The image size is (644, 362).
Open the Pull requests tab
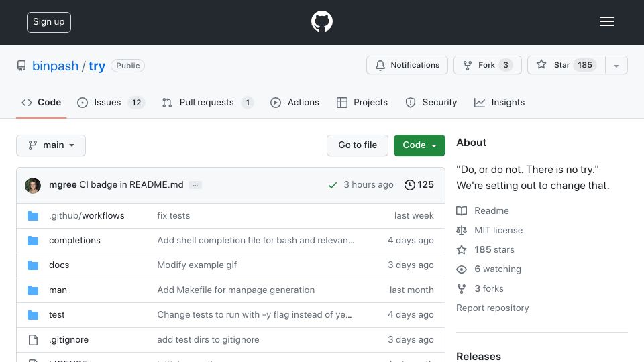click(x=208, y=102)
